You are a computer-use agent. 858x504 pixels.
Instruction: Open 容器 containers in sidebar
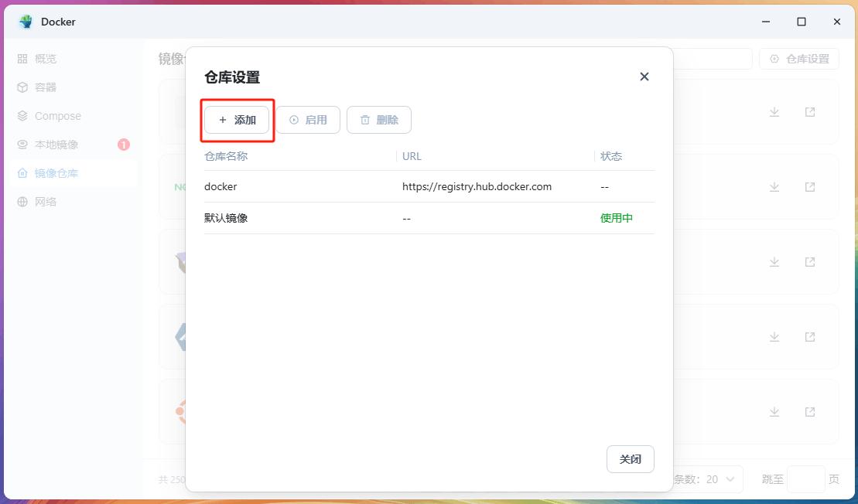46,87
